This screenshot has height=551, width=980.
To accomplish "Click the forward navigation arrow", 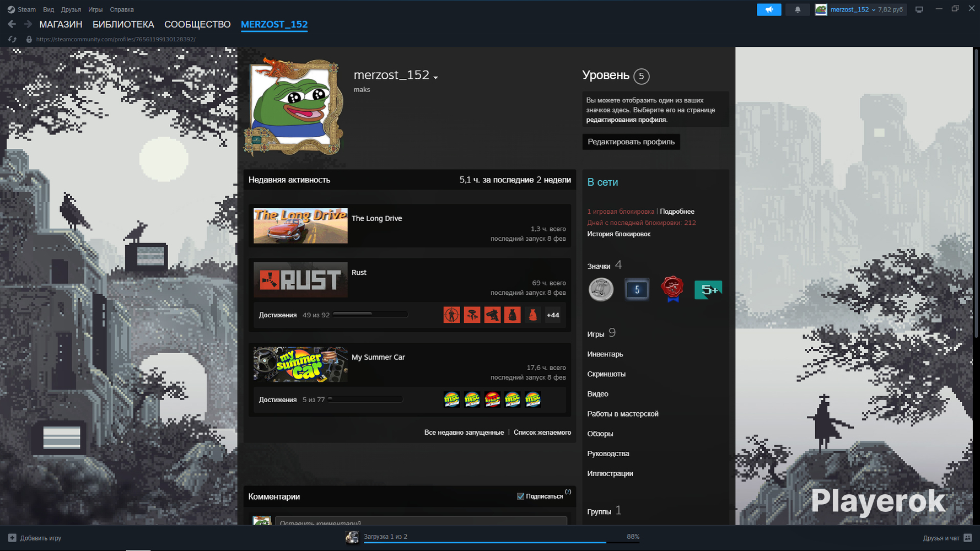I will [28, 24].
